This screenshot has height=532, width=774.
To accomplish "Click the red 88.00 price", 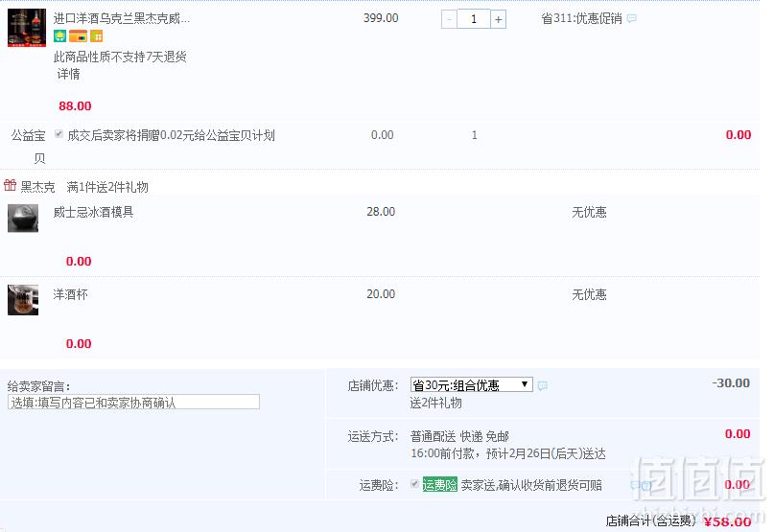I will click(75, 106).
